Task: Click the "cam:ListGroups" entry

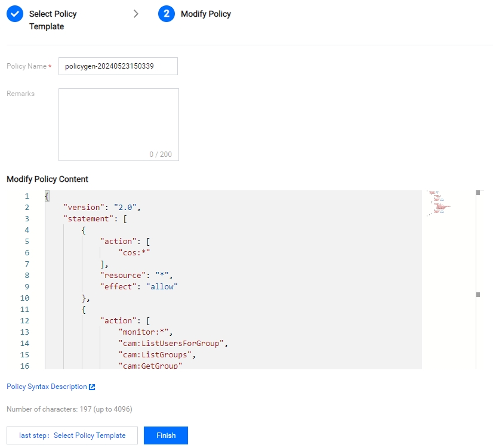Action: pyautogui.click(x=157, y=354)
